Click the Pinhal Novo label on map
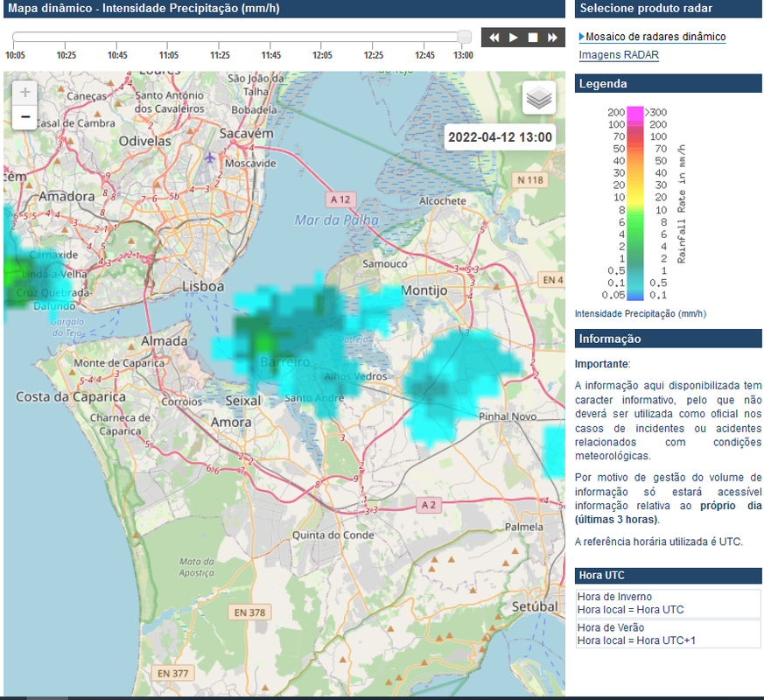 508,416
